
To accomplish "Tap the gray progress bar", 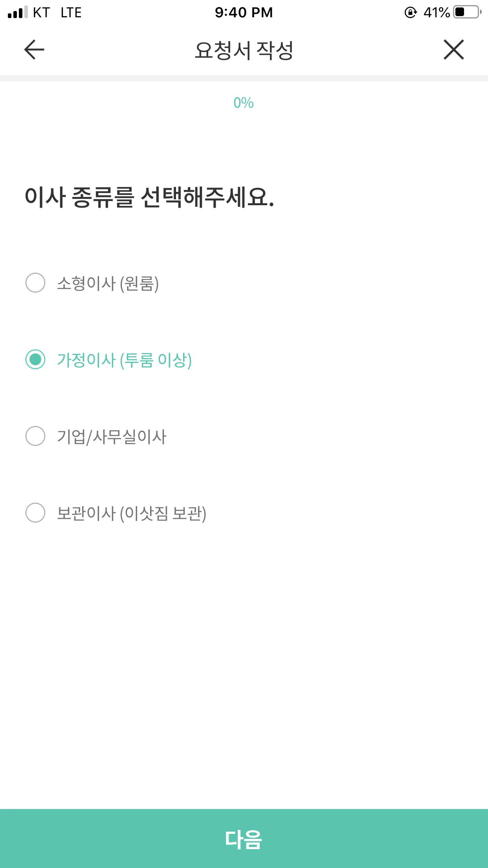I will point(244,78).
